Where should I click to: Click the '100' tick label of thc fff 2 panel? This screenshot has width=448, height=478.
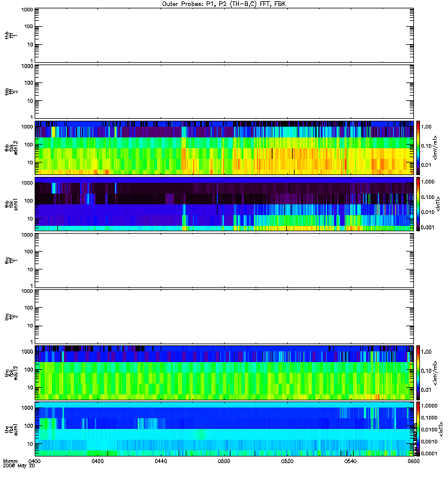(x=29, y=308)
